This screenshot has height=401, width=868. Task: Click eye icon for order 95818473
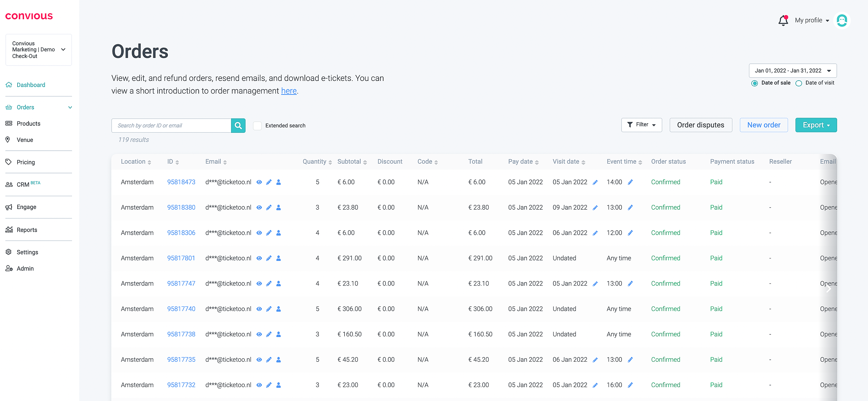(x=259, y=182)
